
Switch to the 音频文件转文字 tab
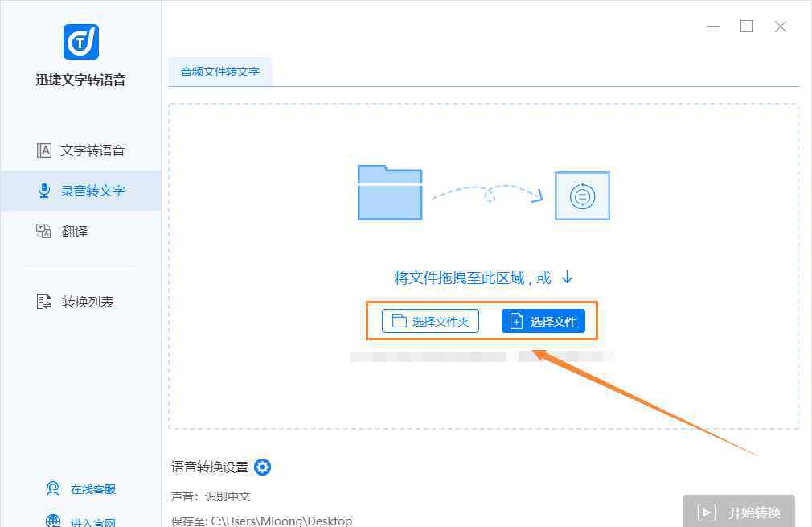pyautogui.click(x=220, y=72)
